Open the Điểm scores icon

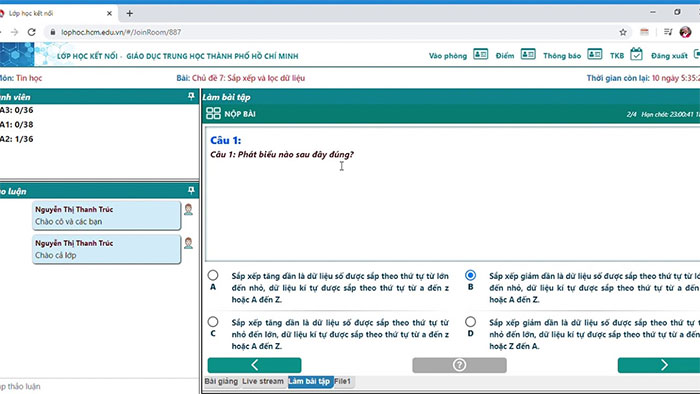[x=528, y=54]
